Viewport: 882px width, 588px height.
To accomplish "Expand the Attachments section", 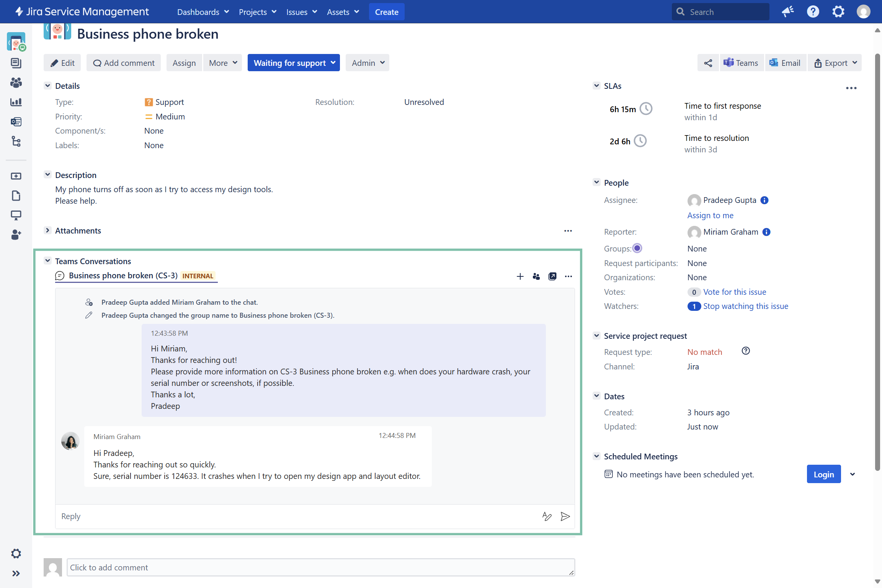I will (47, 230).
